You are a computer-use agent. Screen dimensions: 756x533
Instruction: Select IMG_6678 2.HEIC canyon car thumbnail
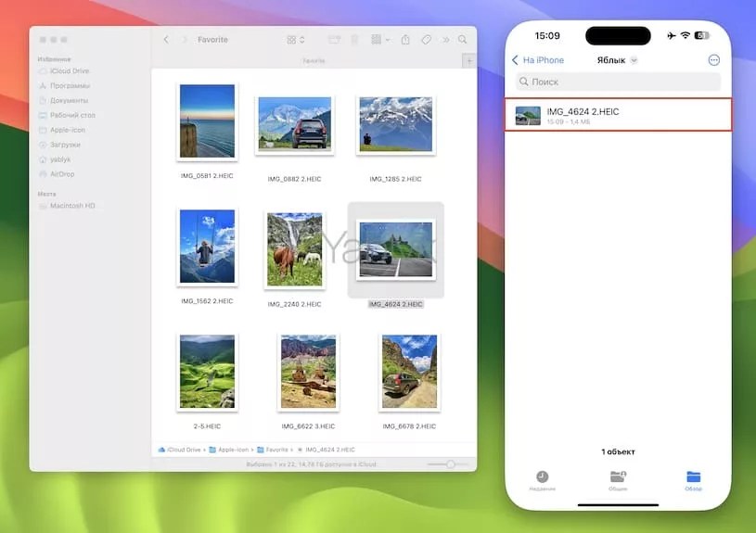409,372
